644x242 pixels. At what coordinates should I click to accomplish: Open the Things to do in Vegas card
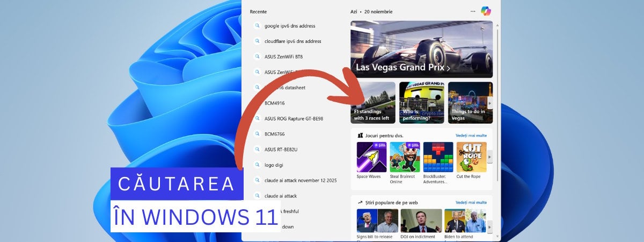point(470,103)
